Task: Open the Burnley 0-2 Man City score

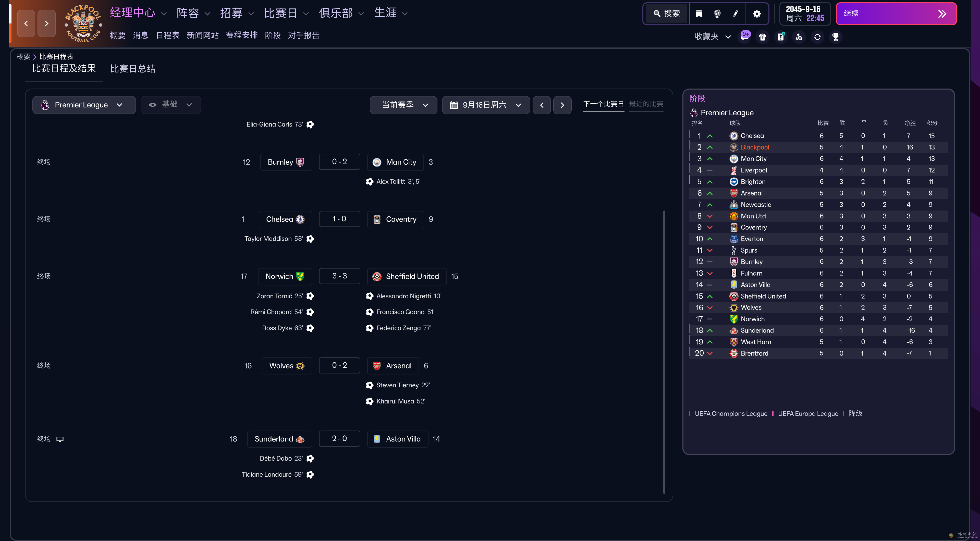Action: coord(339,162)
